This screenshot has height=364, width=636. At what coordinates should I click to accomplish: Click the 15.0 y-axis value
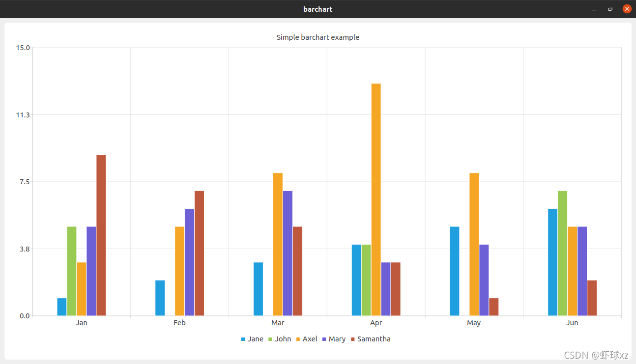click(23, 48)
